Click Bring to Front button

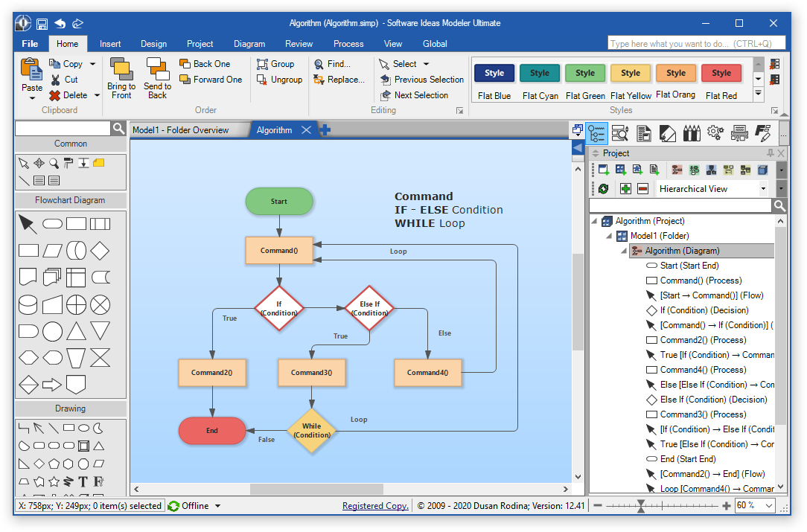[121, 78]
